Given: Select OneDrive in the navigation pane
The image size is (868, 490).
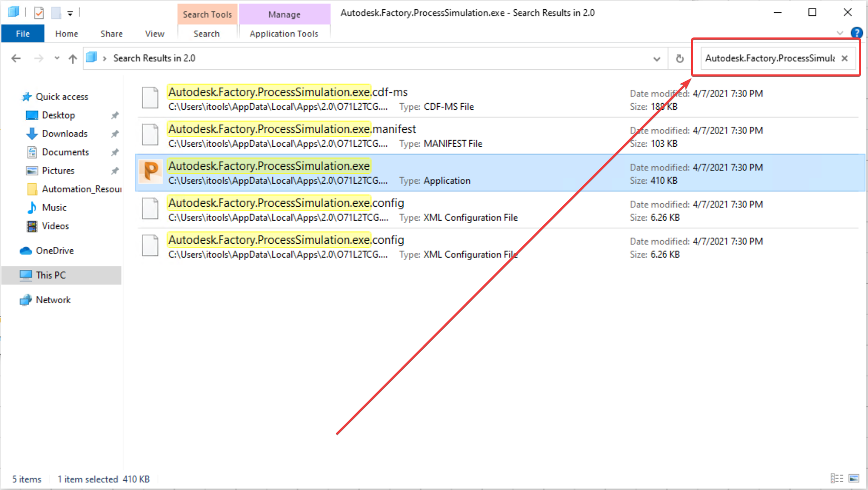Looking at the screenshot, I should click(x=54, y=251).
